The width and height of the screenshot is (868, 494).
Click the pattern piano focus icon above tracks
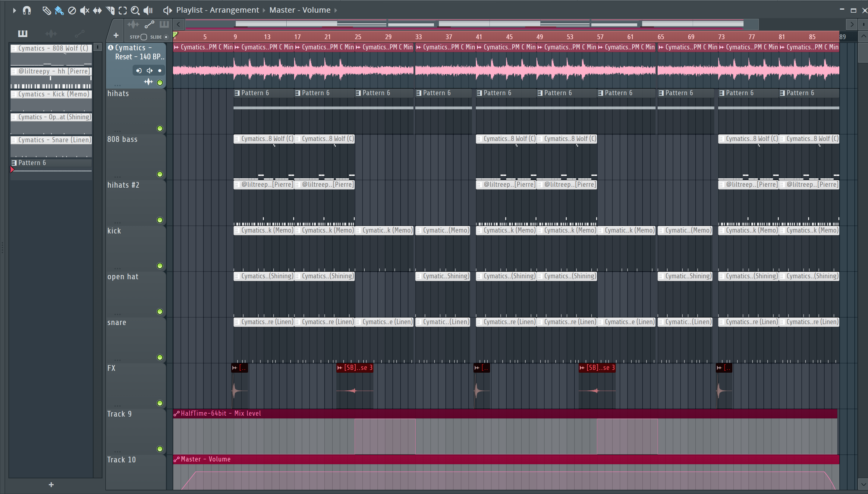point(164,24)
